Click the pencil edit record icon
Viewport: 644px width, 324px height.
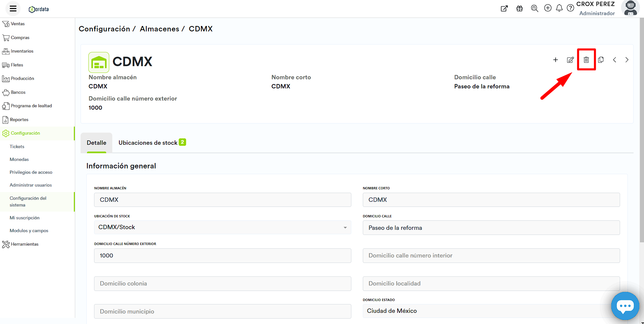pos(570,60)
